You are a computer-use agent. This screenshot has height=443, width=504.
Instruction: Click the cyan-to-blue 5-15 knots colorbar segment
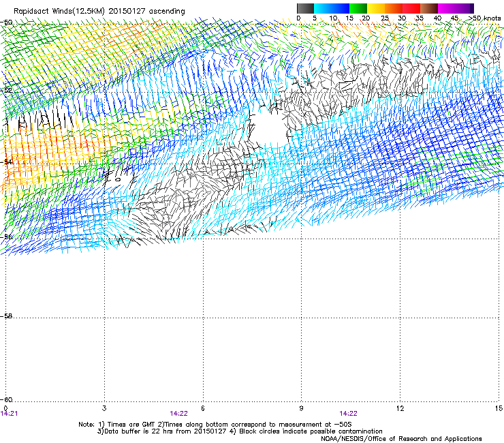pos(332,8)
